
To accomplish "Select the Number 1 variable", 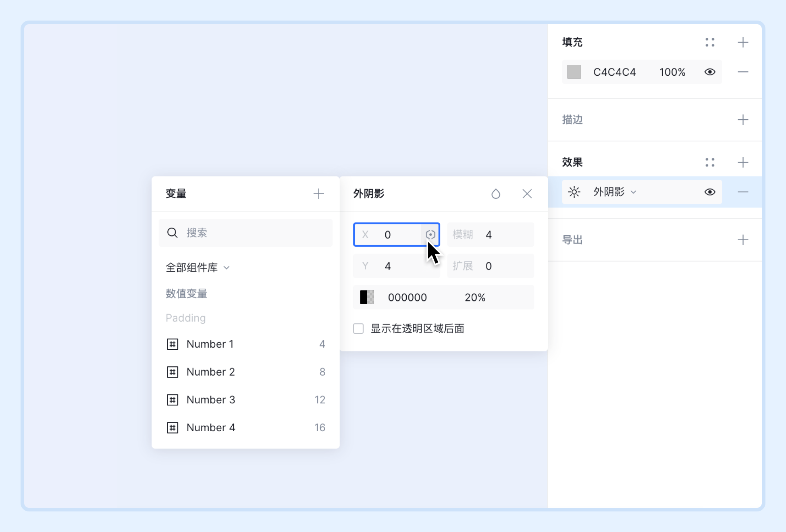I will (245, 344).
